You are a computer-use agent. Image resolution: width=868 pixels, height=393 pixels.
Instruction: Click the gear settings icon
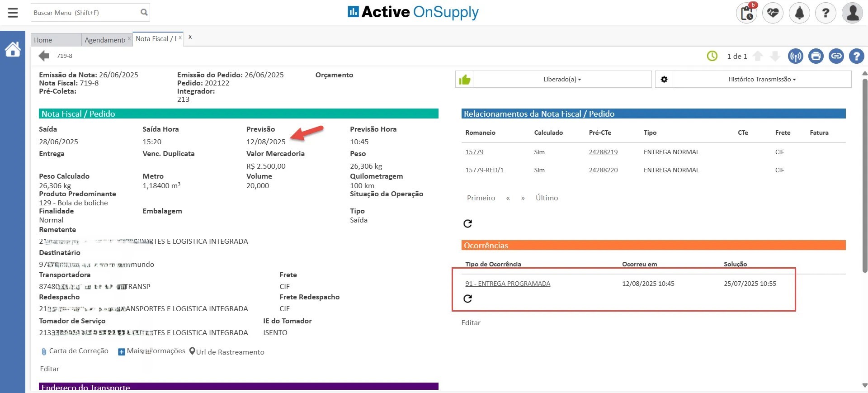coord(664,79)
